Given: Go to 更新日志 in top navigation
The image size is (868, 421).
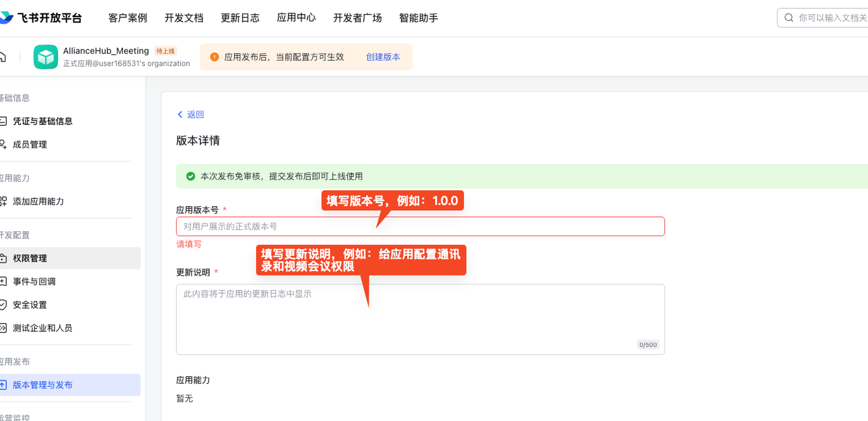Looking at the screenshot, I should tap(240, 18).
